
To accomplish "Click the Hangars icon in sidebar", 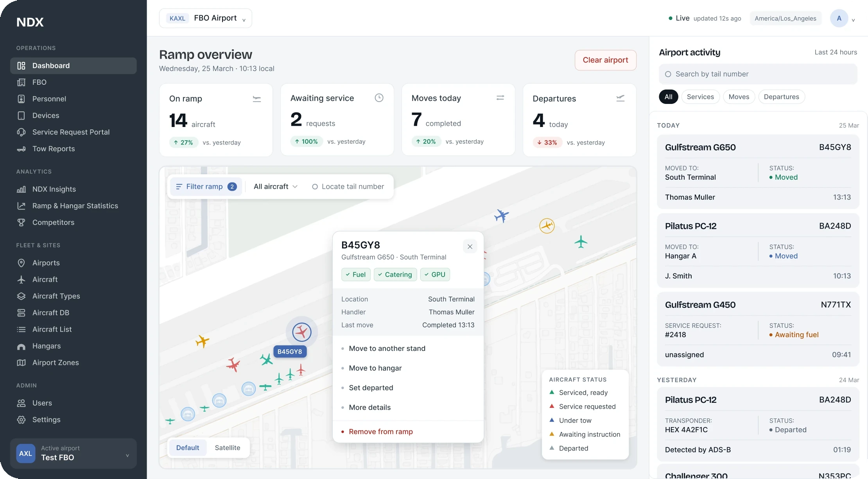I will pos(22,347).
